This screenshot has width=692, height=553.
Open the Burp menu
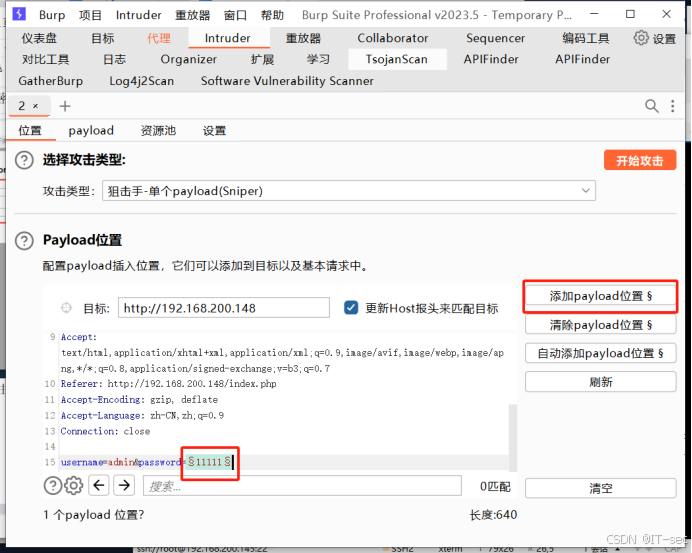(52, 15)
